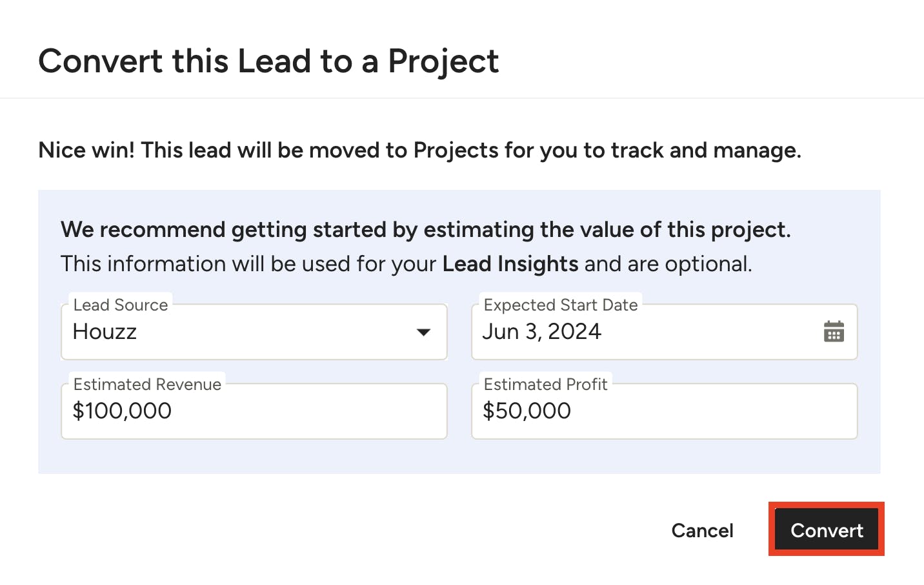Expand the Lead Source dropdown arrow
Image resolution: width=924 pixels, height=585 pixels.
(x=423, y=333)
